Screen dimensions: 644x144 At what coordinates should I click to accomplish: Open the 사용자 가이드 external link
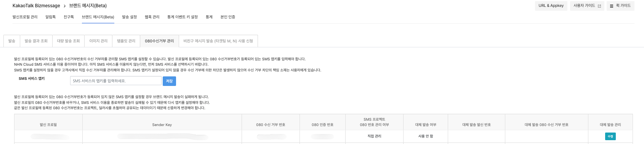(587, 6)
